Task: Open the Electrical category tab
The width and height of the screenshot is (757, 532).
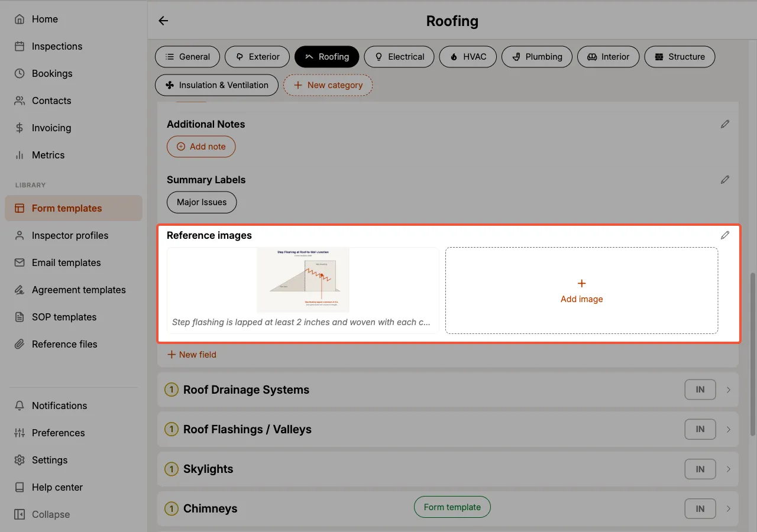Action: click(x=399, y=57)
